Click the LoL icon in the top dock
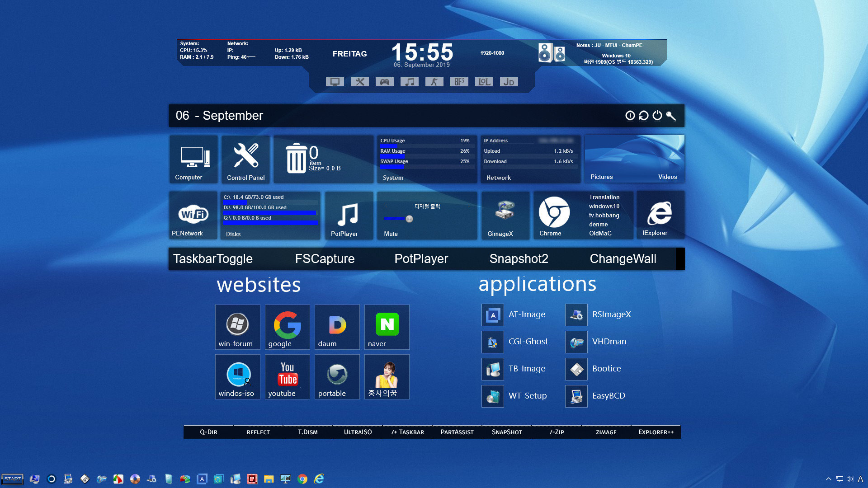The width and height of the screenshot is (868, 488). [x=484, y=82]
